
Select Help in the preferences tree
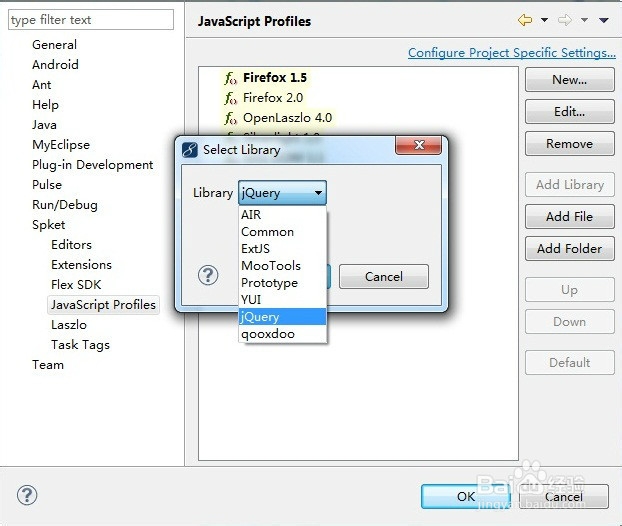[45, 105]
